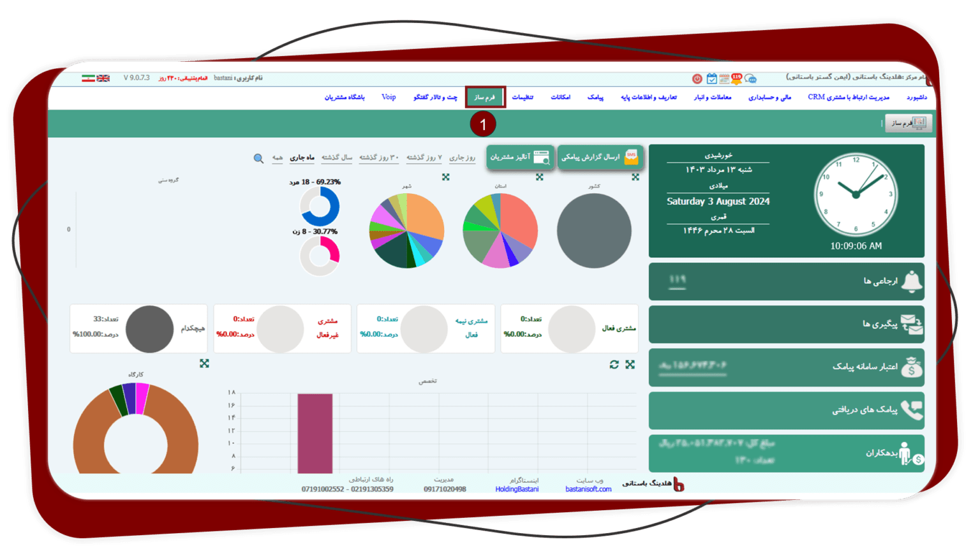Screen dimensions: 980x551
Task: Expand the کارگاه donut chart fullscreen
Action: 204,363
